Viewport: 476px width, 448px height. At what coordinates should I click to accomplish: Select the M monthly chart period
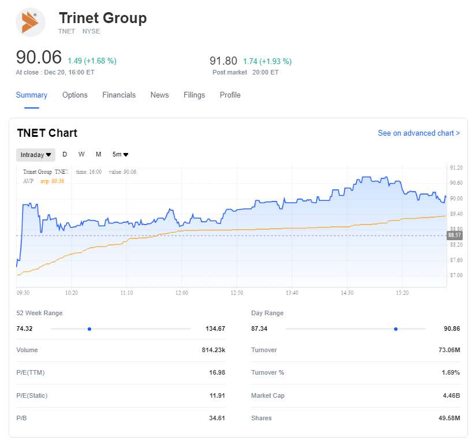coord(99,154)
